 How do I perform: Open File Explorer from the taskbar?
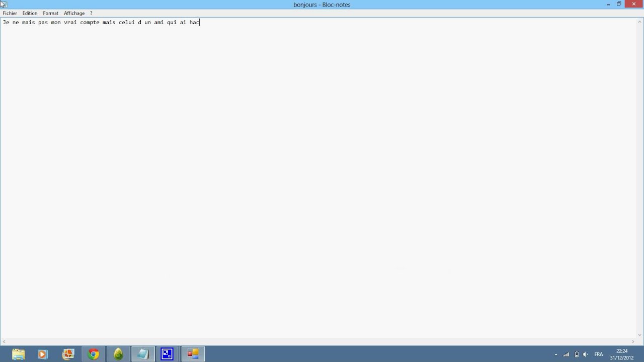(x=19, y=354)
